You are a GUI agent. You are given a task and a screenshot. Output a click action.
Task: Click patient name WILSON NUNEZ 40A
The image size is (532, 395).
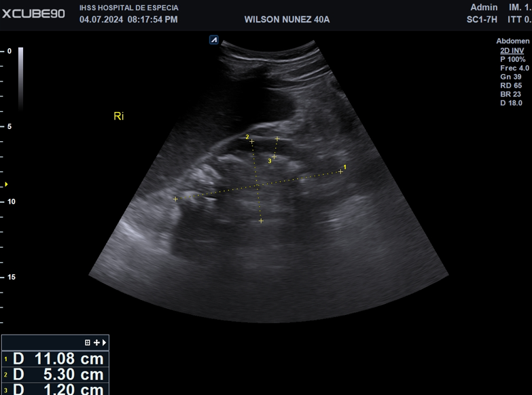(287, 20)
